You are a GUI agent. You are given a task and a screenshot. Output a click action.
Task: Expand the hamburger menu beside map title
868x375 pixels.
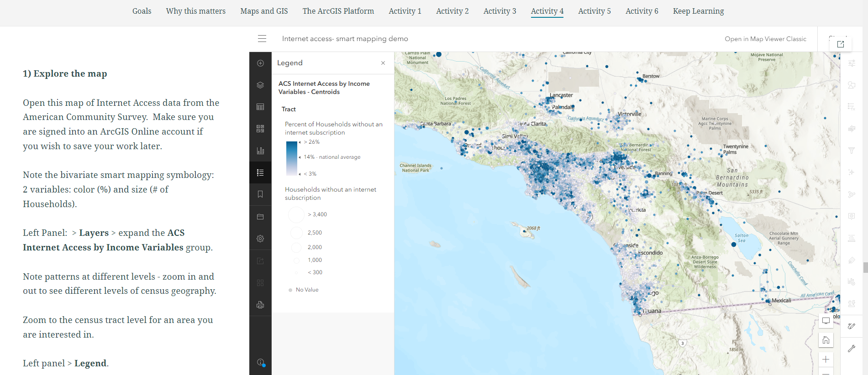pos(262,39)
